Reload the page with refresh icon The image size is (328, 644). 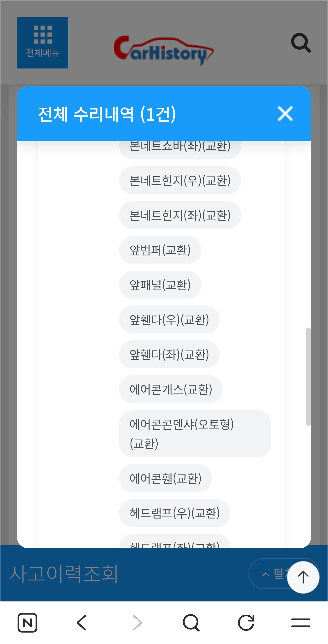[246, 623]
